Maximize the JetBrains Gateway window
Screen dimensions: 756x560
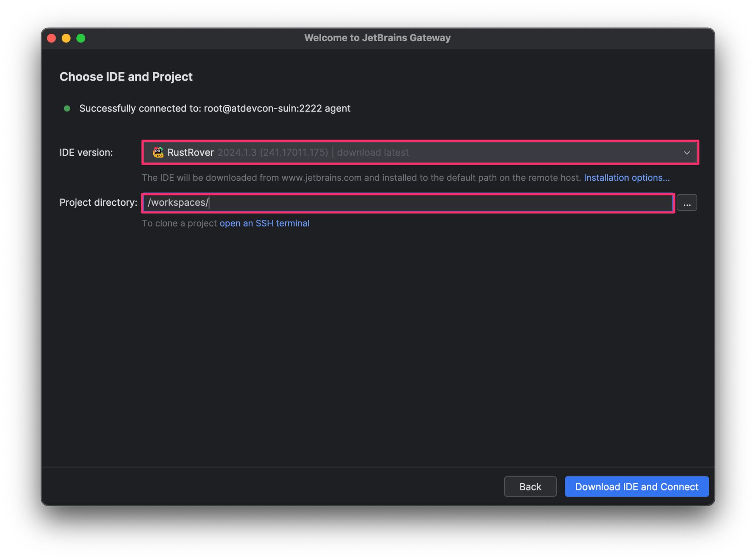click(81, 38)
